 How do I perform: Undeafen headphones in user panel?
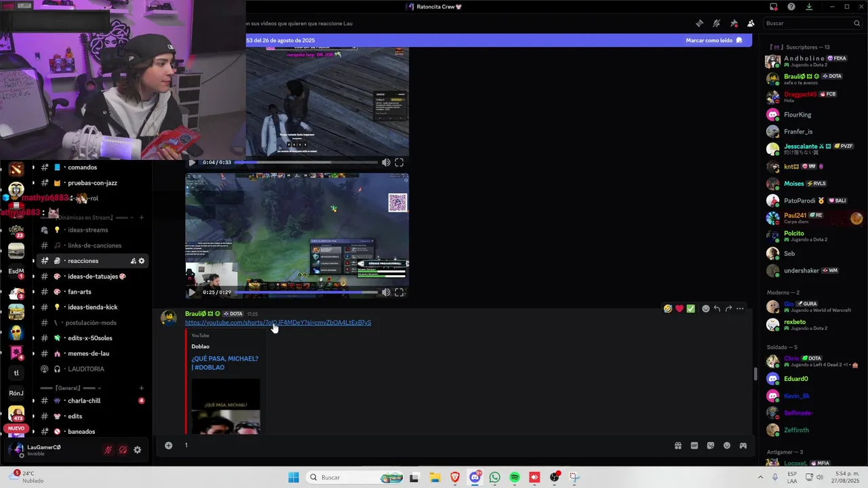[x=123, y=449]
